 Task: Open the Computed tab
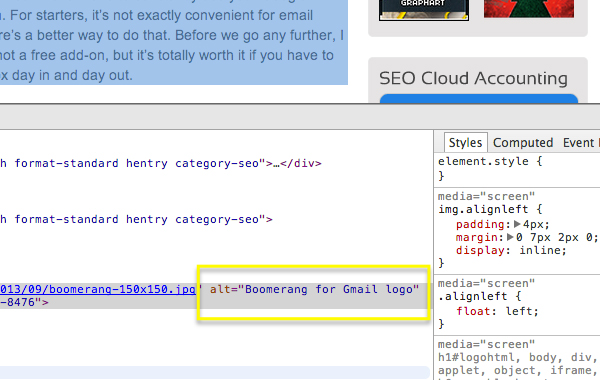point(523,143)
